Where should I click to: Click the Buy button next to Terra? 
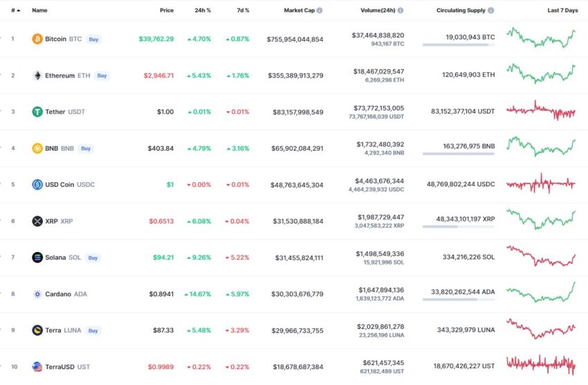(x=93, y=330)
